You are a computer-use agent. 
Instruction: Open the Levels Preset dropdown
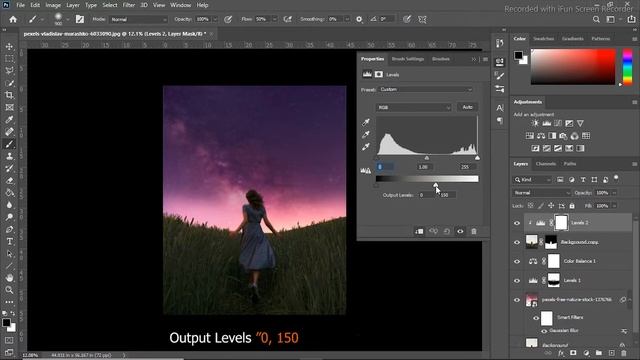(425, 89)
